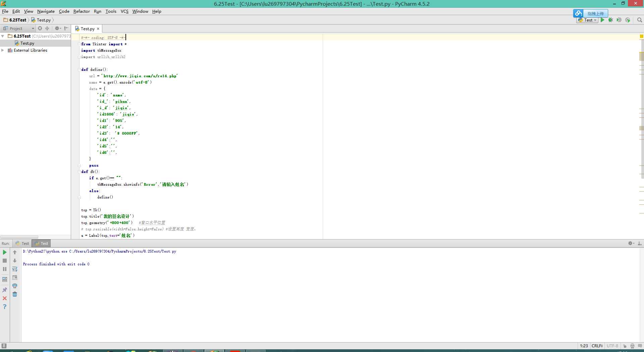The width and height of the screenshot is (644, 352).
Task: Open the Code menu
Action: point(64,11)
